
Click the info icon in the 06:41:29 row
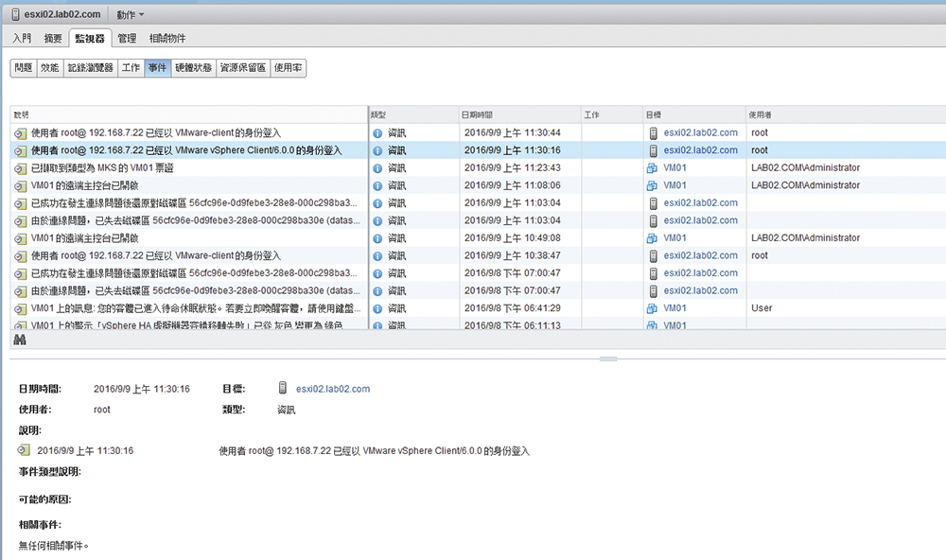[x=377, y=309]
